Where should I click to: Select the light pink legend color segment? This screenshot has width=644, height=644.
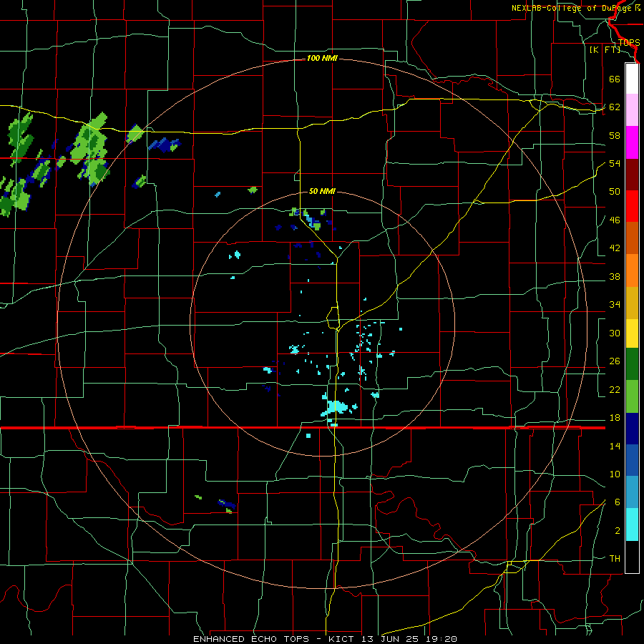632,109
